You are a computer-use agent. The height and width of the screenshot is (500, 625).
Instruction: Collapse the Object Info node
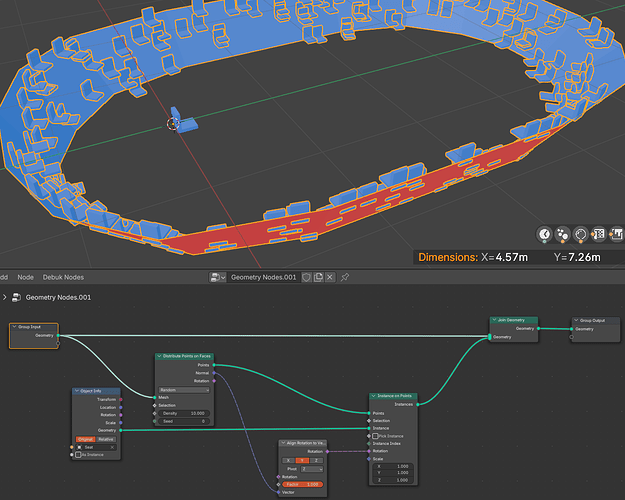[x=77, y=391]
